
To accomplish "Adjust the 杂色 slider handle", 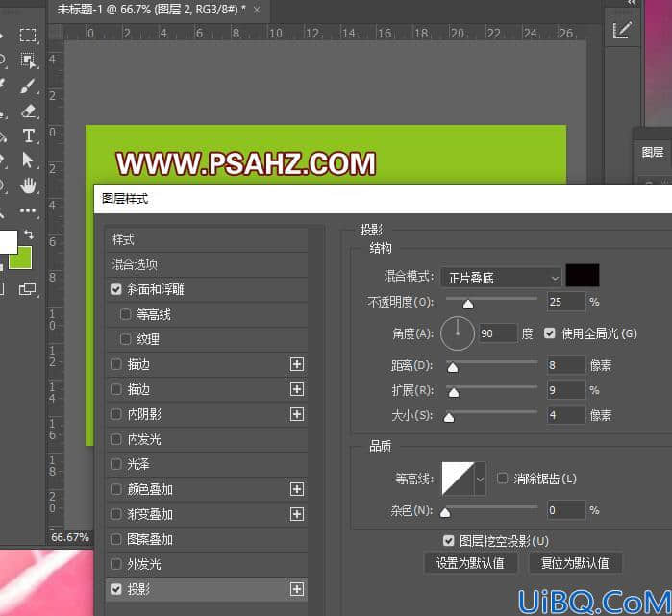I will click(445, 513).
